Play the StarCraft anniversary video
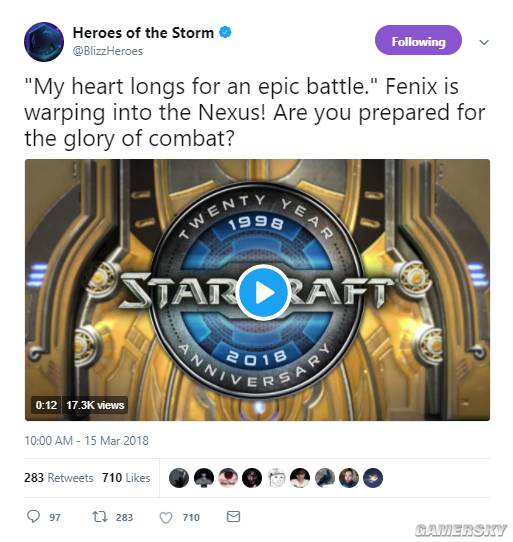 [263, 293]
